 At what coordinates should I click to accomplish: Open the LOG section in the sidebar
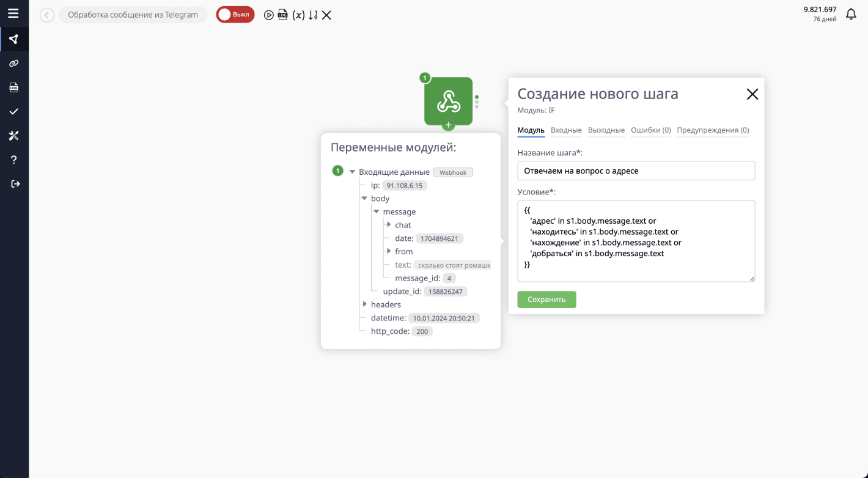point(13,87)
